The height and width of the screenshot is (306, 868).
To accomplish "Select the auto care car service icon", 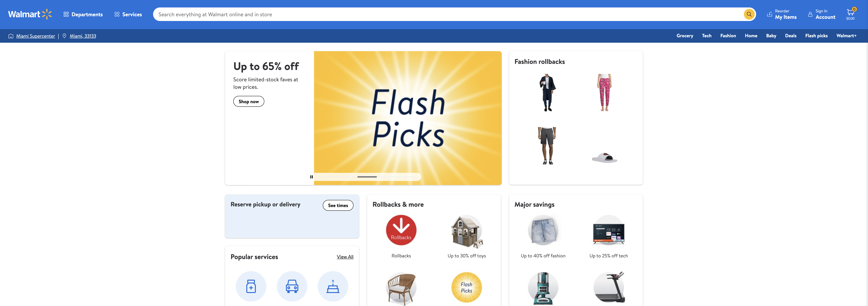I will point(292,286).
